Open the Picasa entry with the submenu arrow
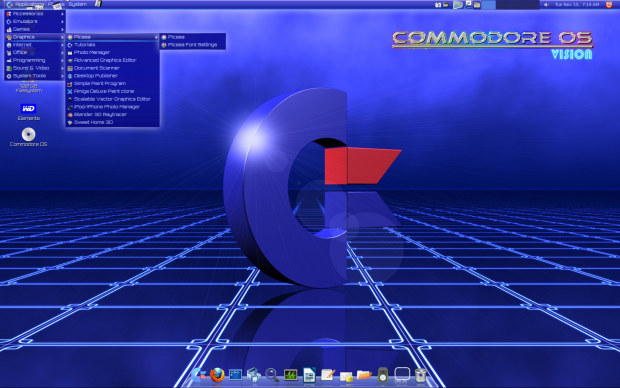 click(113, 37)
